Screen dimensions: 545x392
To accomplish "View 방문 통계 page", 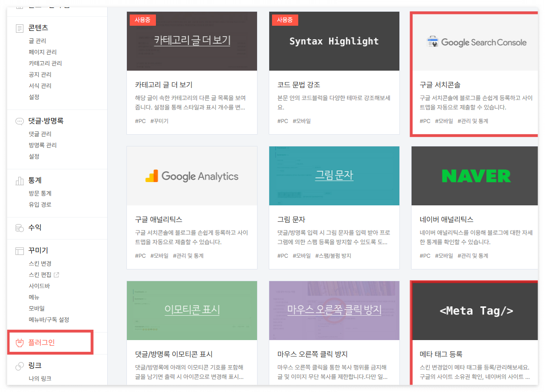I will coord(40,193).
